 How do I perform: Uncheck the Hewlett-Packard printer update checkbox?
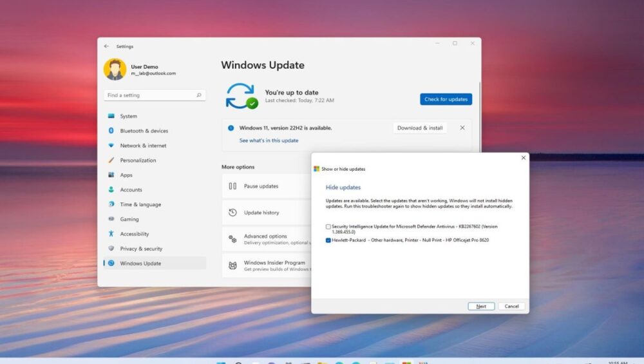328,240
